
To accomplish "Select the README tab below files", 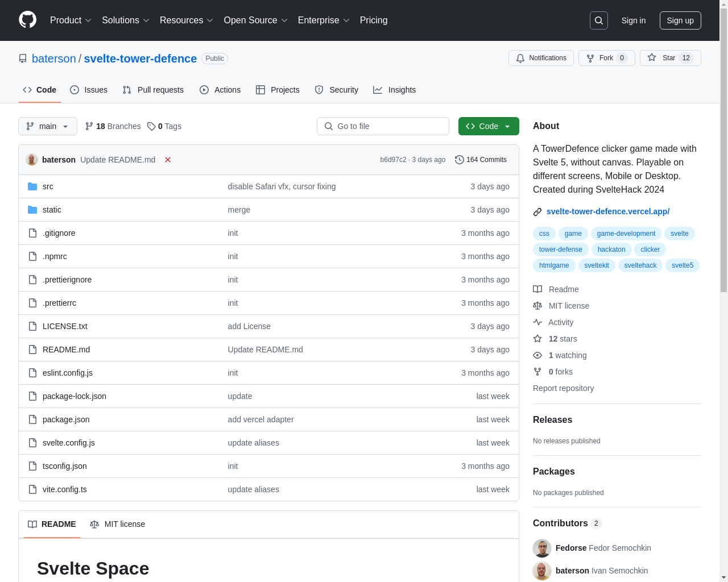I will 52,524.
